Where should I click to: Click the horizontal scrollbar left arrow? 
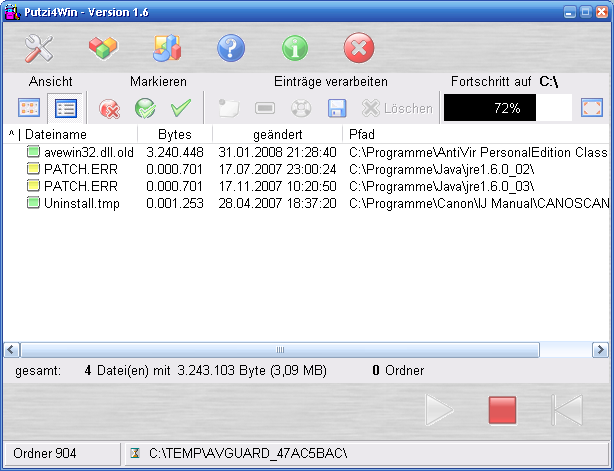coord(11,350)
